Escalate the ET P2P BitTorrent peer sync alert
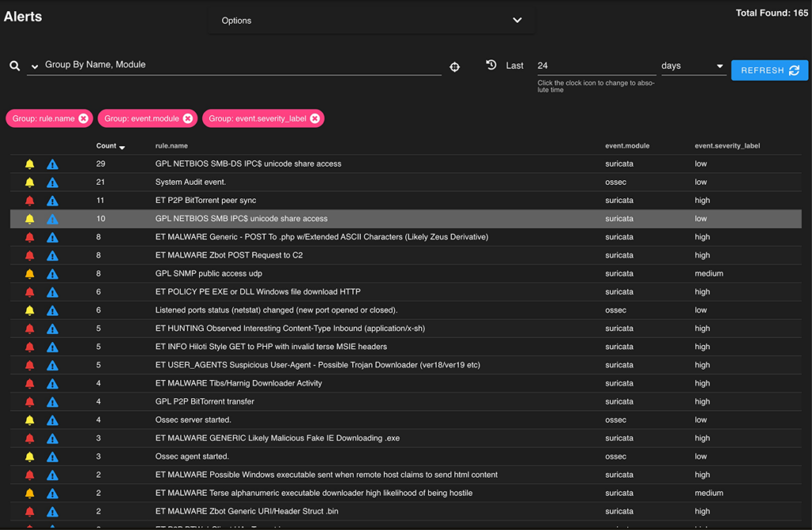This screenshot has width=812, height=530. click(52, 201)
